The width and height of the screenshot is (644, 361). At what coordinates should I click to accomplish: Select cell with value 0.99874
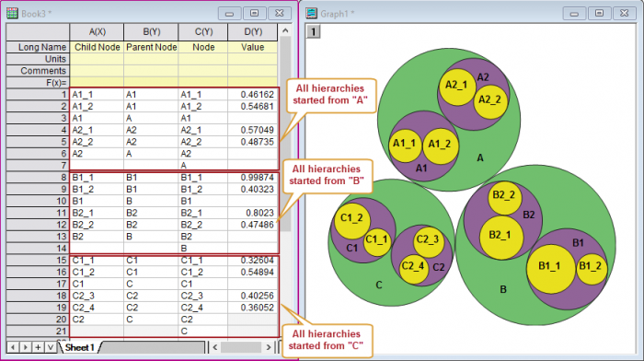coord(253,178)
